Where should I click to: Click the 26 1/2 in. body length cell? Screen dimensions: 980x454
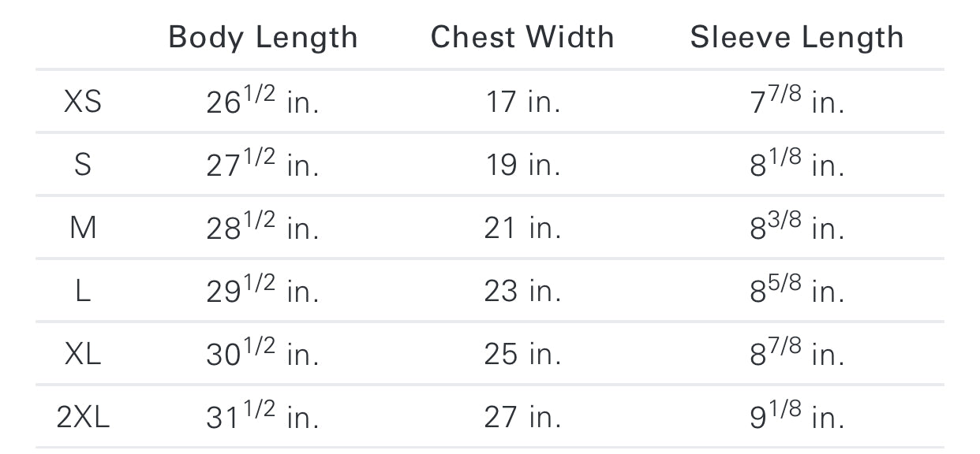point(263,102)
